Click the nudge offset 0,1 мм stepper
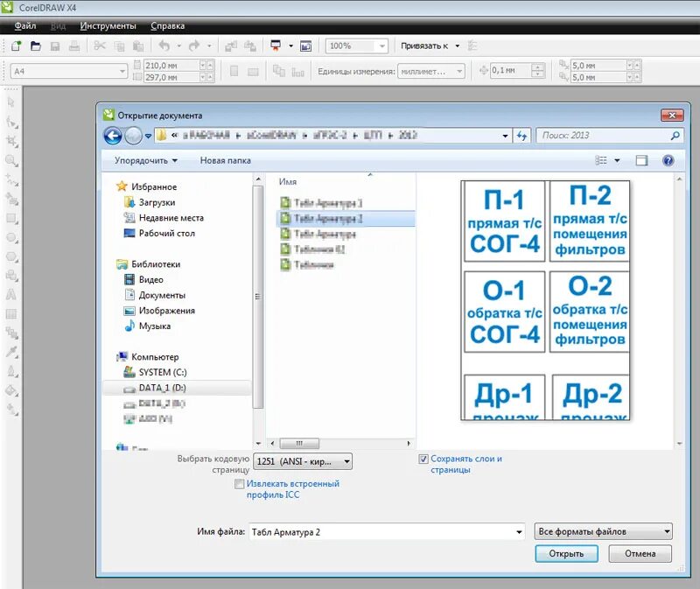Image resolution: width=700 pixels, height=589 pixels. pyautogui.click(x=537, y=71)
